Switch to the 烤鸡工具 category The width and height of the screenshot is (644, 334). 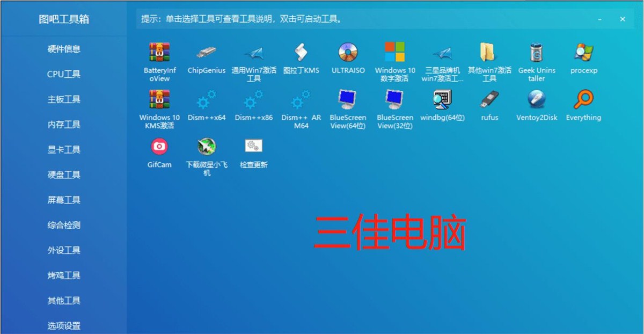tap(64, 275)
